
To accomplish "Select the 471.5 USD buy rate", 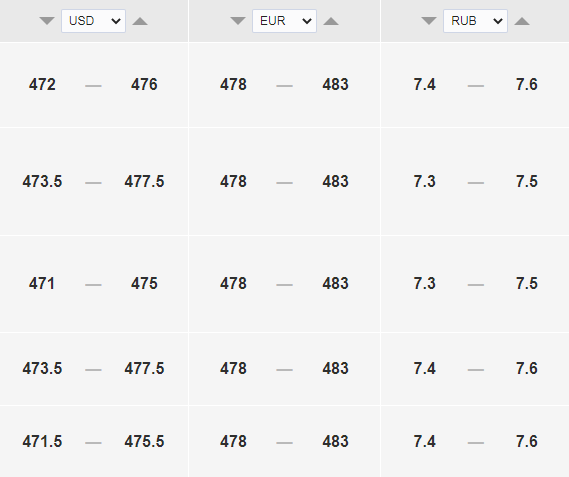I will [x=42, y=441].
